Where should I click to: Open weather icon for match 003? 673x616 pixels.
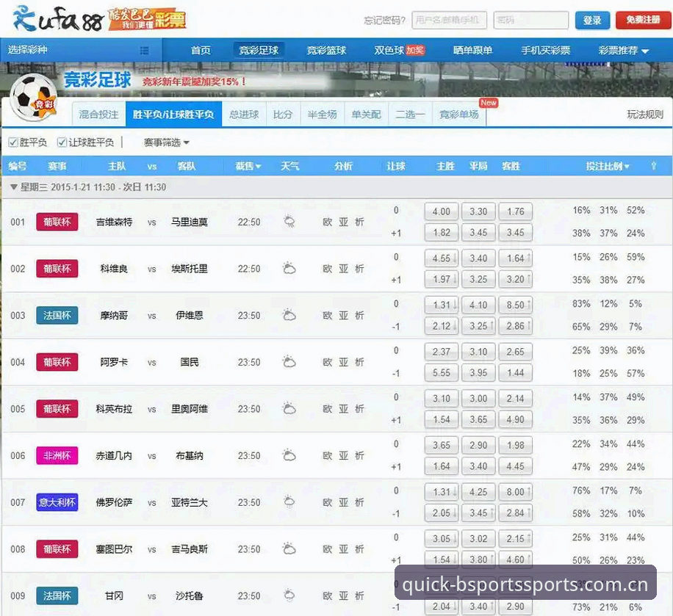tap(289, 315)
